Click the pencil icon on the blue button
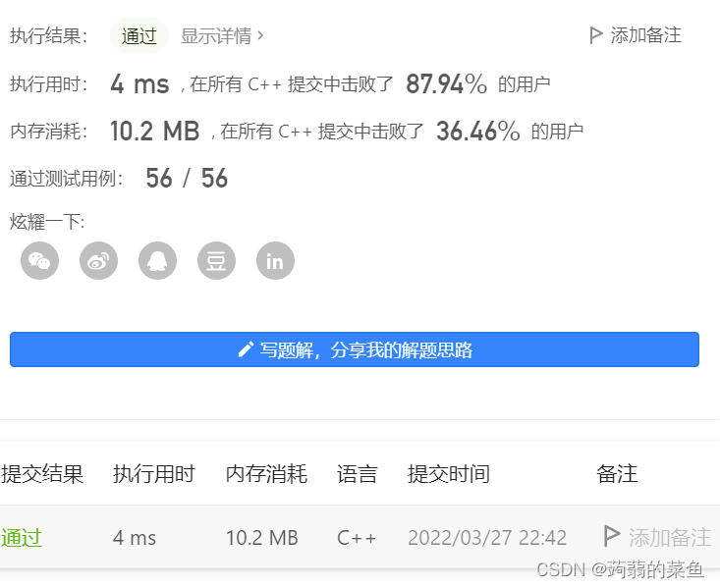The height and width of the screenshot is (588, 720). click(x=246, y=349)
